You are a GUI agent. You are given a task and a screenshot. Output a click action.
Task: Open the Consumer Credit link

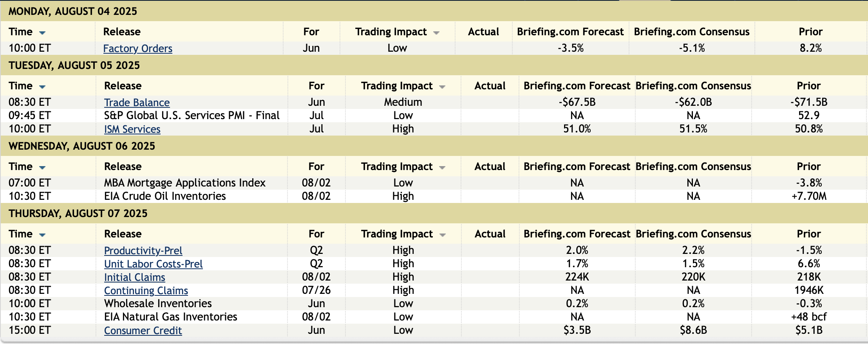(143, 331)
